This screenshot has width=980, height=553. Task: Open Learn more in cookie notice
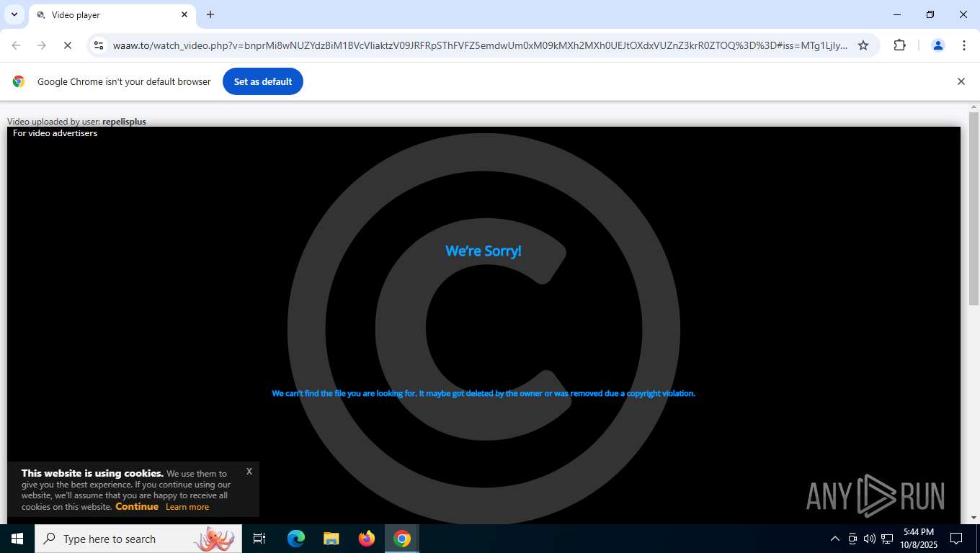click(187, 507)
